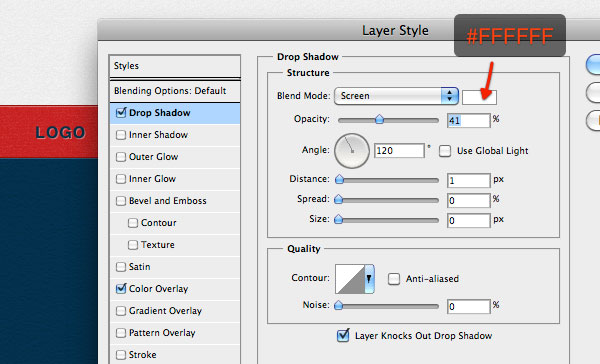Enable the Satin checkbox
Viewport: 600px width, 364px height.
click(x=121, y=267)
